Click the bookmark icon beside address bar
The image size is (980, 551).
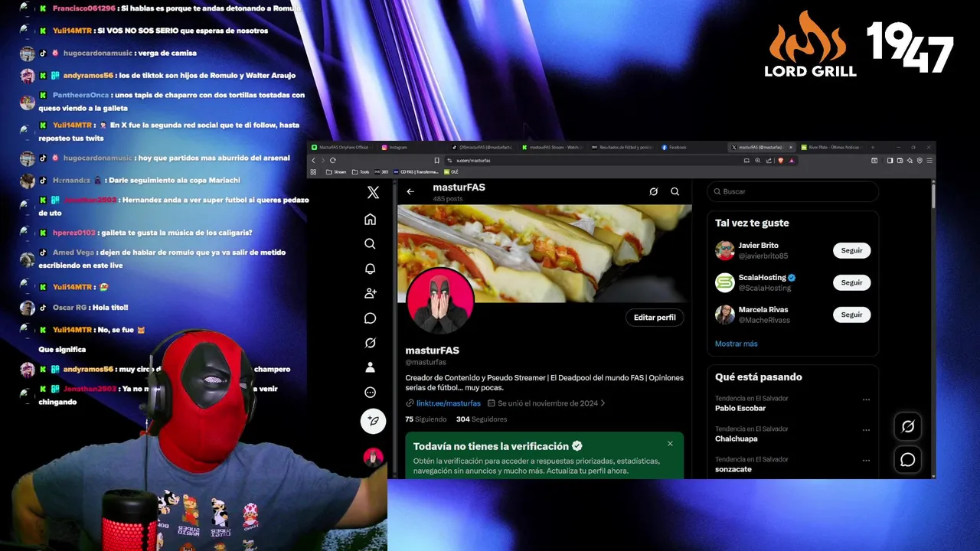[436, 161]
